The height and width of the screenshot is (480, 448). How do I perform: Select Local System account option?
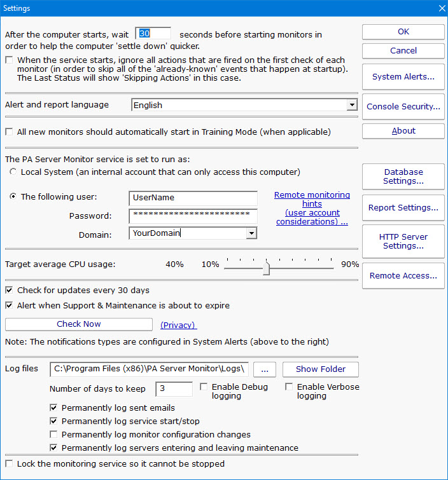(x=13, y=172)
